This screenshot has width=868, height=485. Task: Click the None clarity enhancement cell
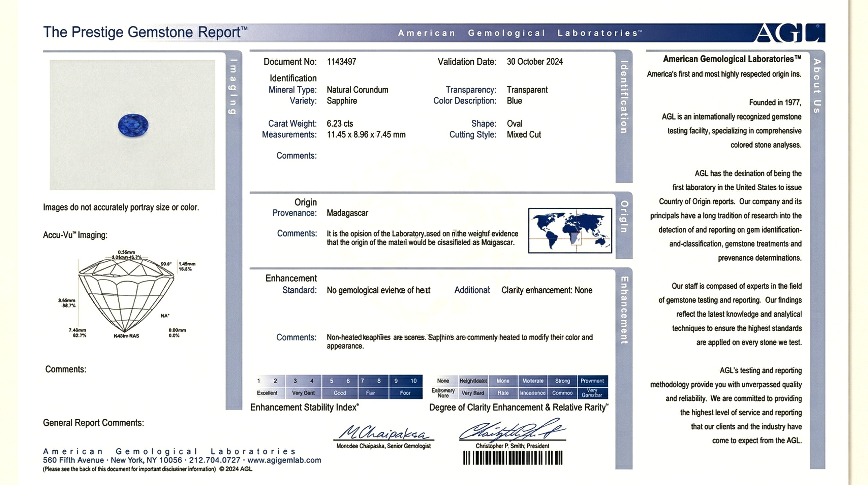443,381
